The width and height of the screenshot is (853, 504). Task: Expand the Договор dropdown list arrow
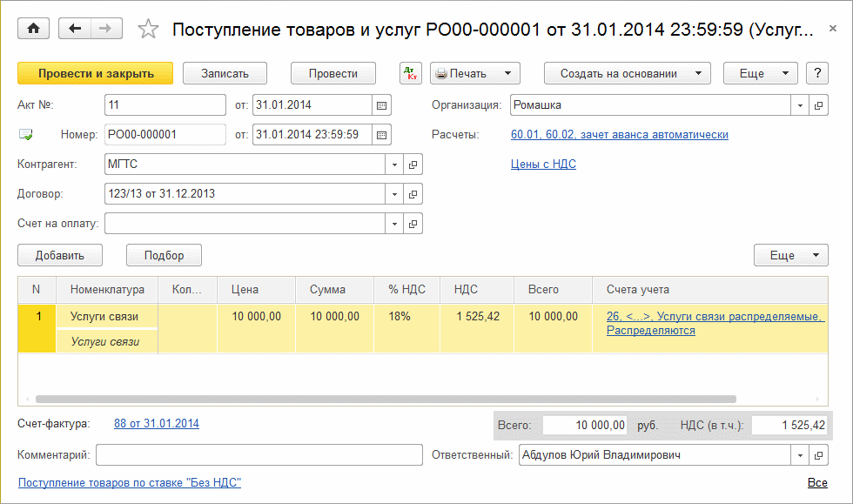pos(394,194)
